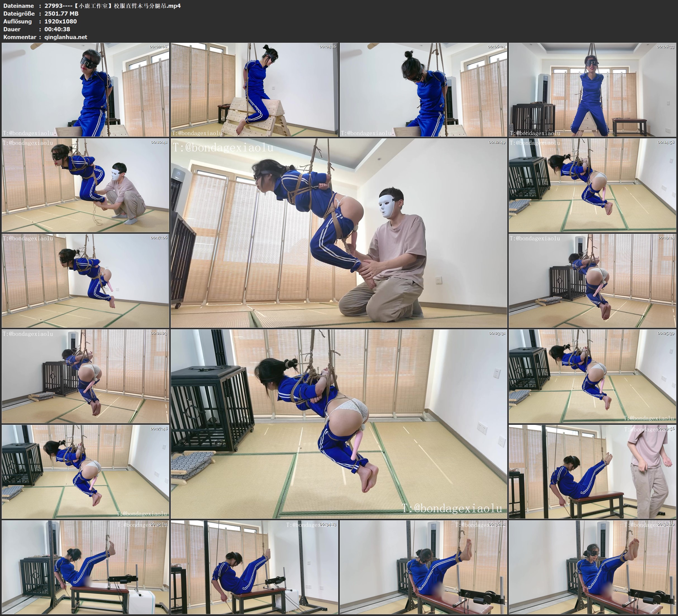Select the thumbnail at 00:06:24
The height and width of the screenshot is (616, 678).
tap(423, 90)
